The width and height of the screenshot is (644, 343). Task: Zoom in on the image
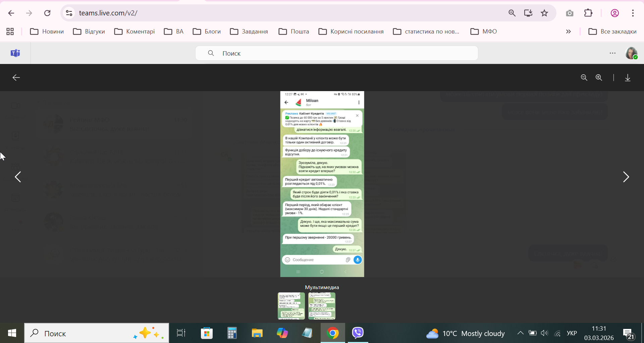point(599,78)
